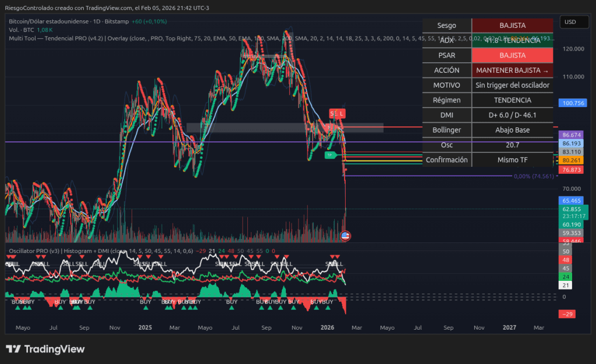Open the USD currency selector
596x364 pixels.
(x=570, y=22)
